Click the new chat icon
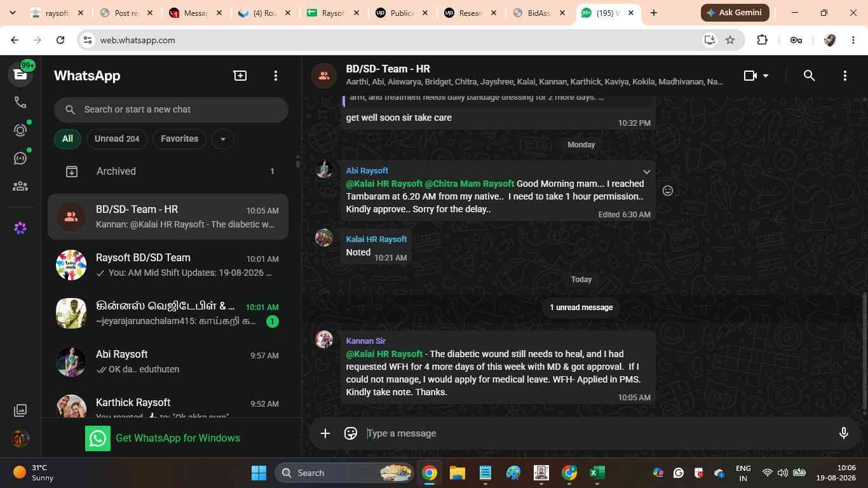Image resolution: width=868 pixels, height=488 pixels. tap(240, 76)
